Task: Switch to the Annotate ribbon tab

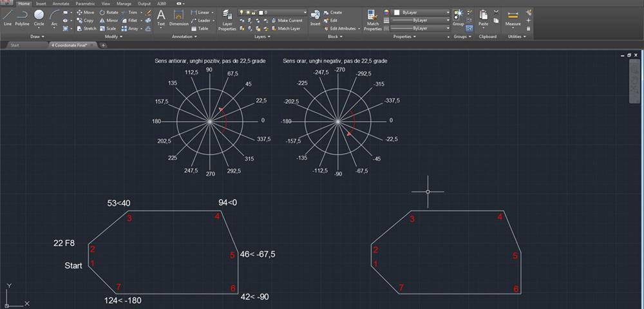Action: click(61, 3)
